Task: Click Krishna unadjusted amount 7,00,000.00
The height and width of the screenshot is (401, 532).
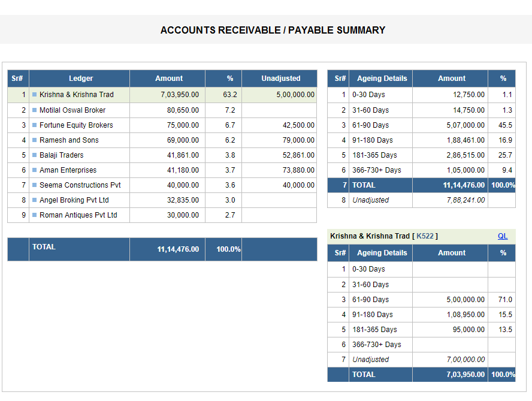Action: click(x=465, y=359)
